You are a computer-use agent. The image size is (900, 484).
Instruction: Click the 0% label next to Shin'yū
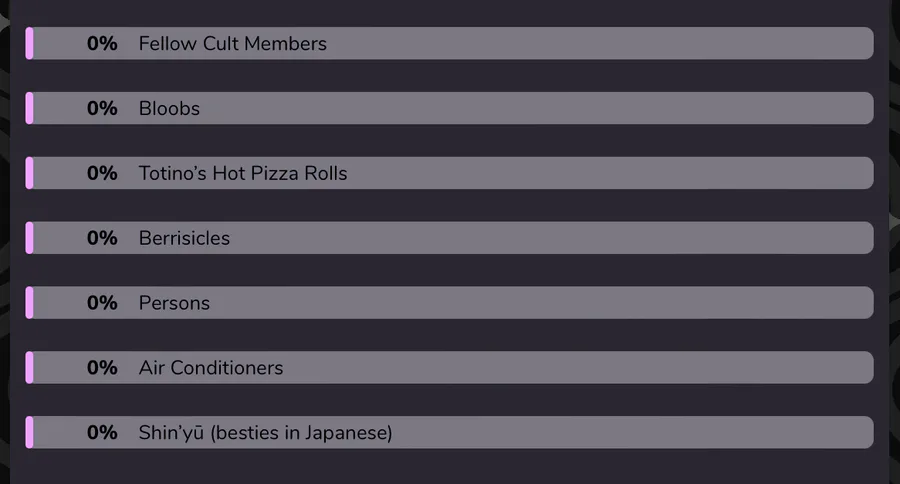(102, 432)
